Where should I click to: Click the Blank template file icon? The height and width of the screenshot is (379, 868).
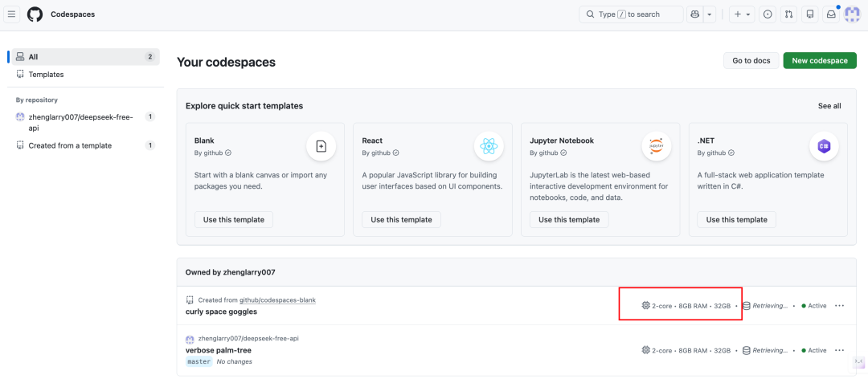321,147
